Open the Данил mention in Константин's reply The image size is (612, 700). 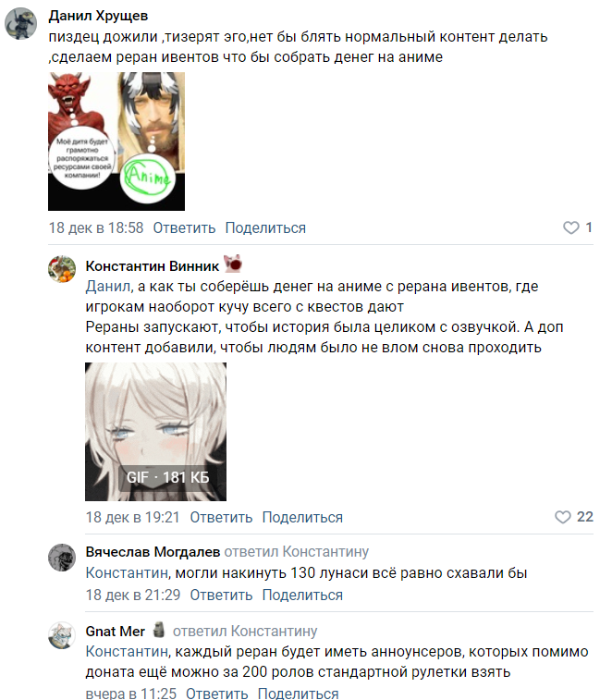[108, 286]
